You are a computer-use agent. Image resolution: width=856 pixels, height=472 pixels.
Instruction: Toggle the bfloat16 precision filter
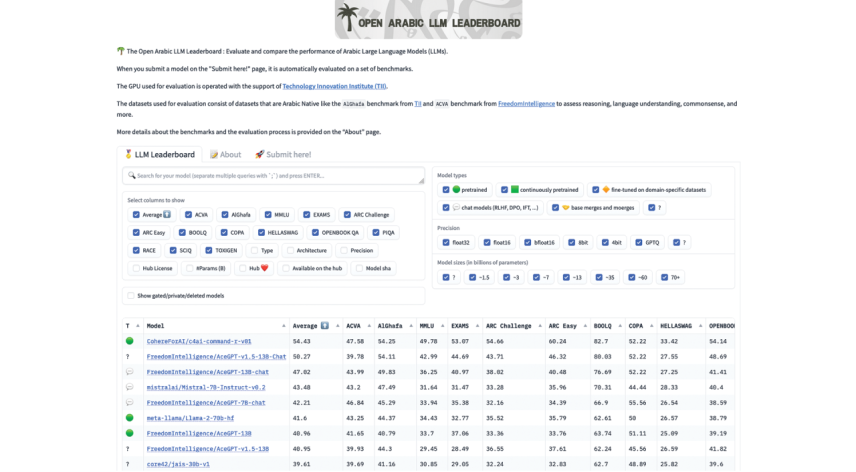[527, 242]
